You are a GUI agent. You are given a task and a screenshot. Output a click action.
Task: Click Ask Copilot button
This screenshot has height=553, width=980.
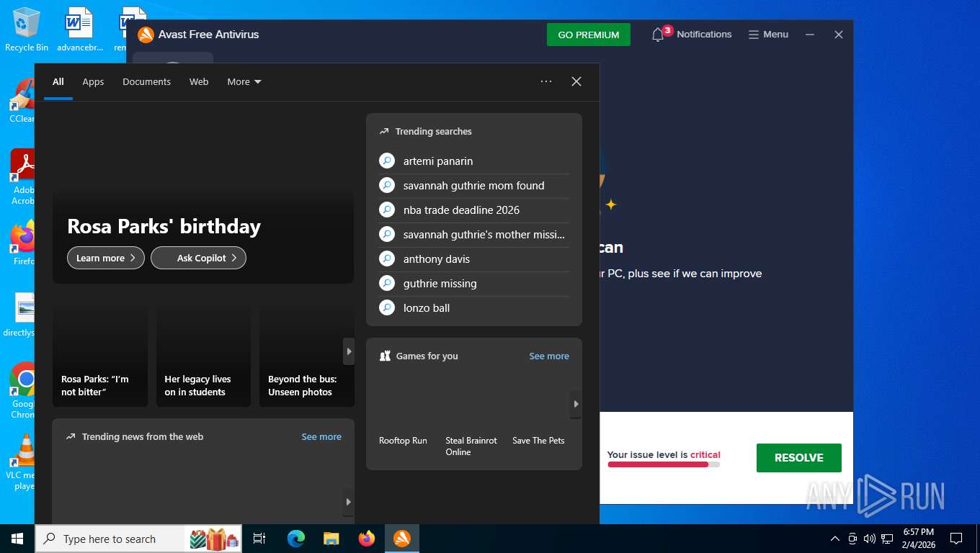(x=199, y=258)
